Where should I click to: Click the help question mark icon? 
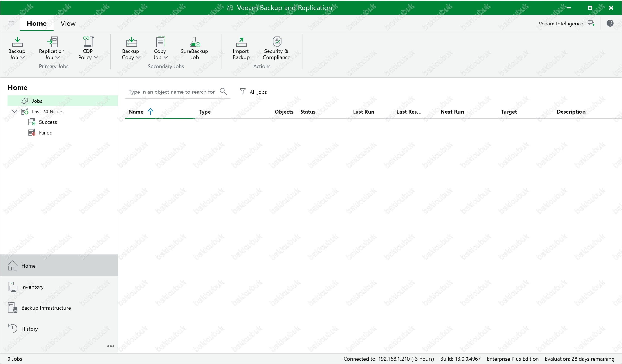coord(610,23)
